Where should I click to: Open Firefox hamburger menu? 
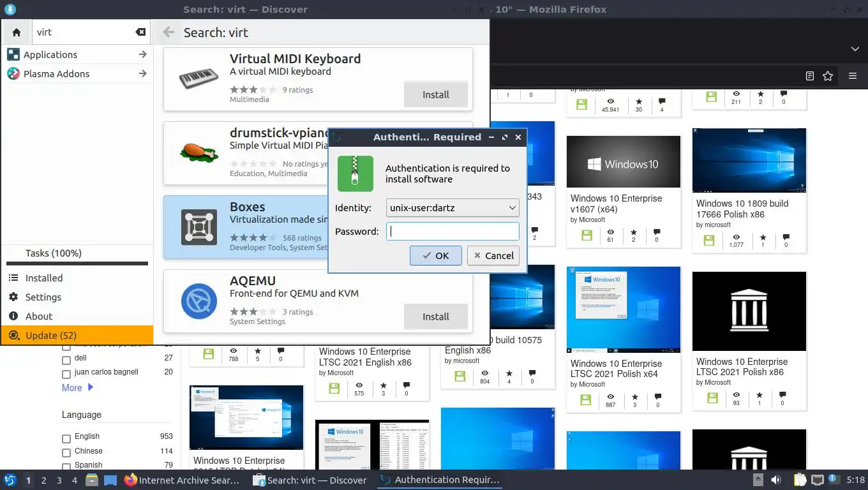[x=852, y=76]
